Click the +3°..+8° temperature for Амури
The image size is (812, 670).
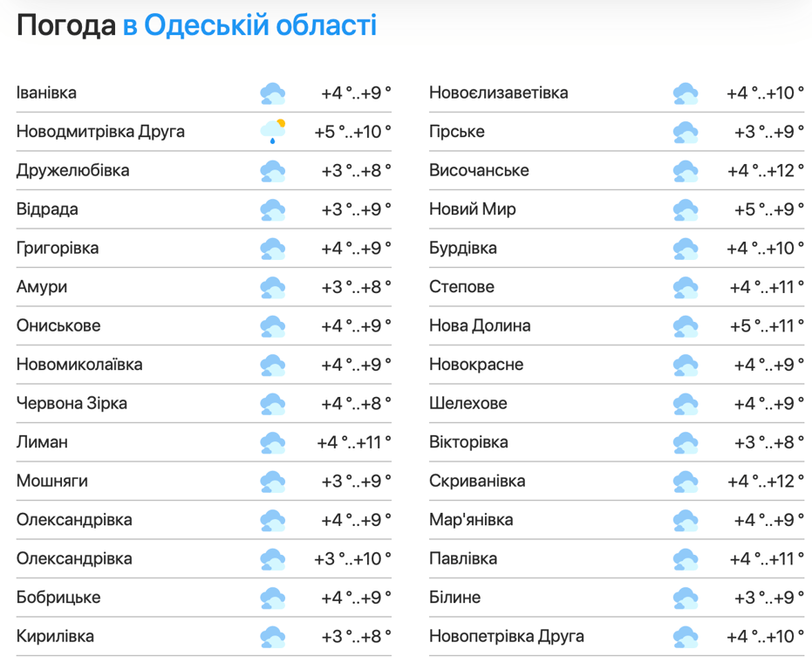(x=355, y=287)
